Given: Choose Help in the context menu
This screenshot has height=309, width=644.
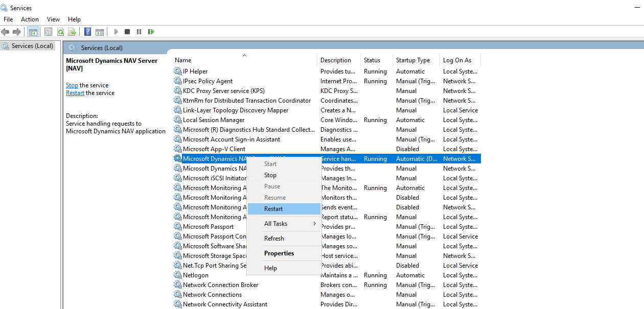Looking at the screenshot, I should pos(284,268).
